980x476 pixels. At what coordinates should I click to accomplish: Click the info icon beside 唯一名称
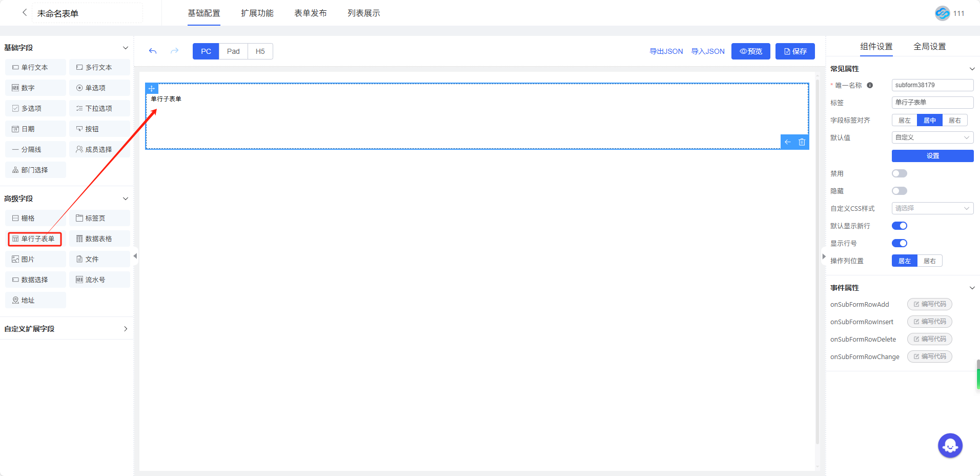coord(870,86)
